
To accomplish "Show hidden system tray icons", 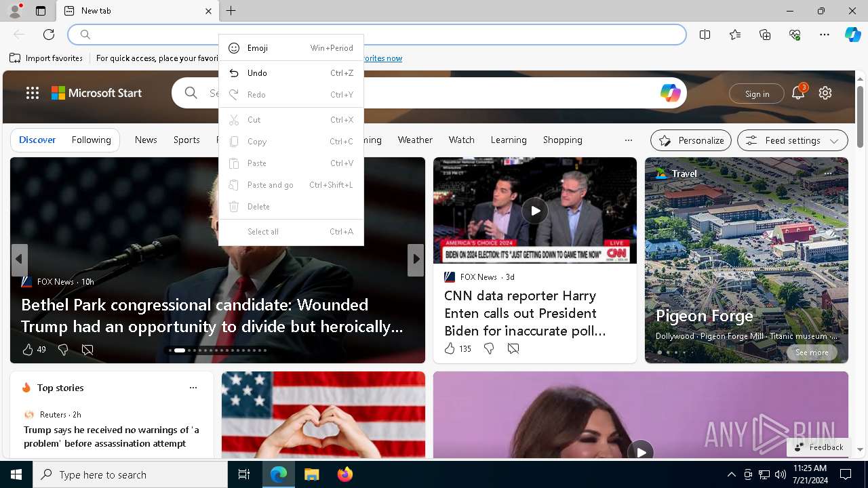I will [731, 474].
